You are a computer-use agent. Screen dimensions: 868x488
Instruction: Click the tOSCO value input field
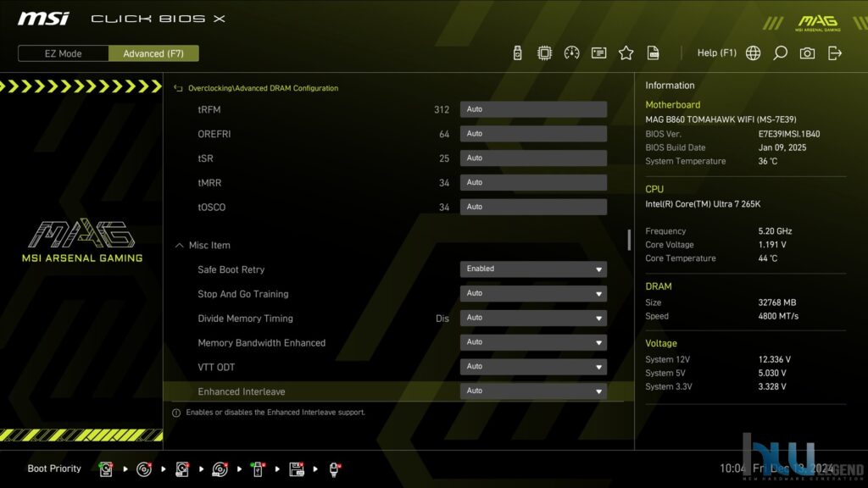(533, 207)
